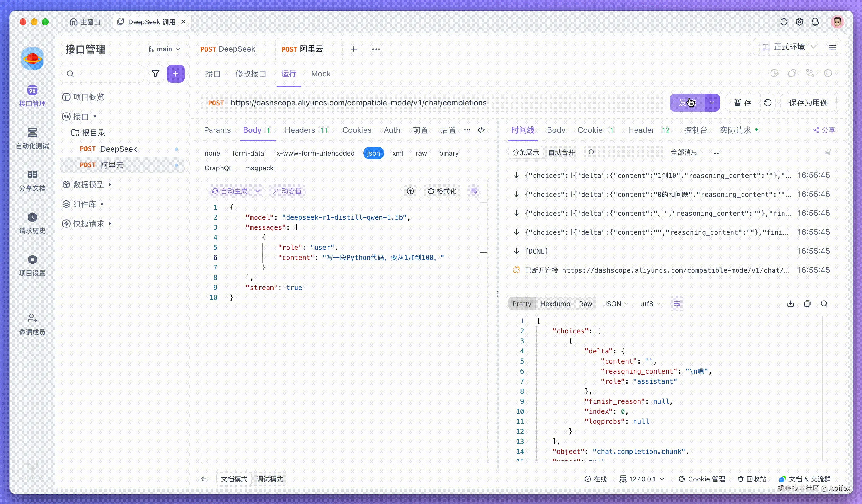Select the form-data body type
The image size is (862, 504).
point(248,153)
